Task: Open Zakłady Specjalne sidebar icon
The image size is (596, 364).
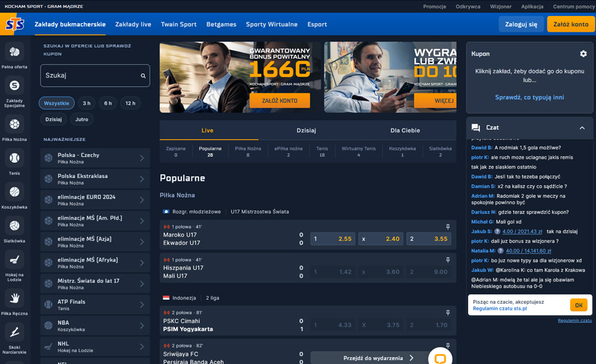Action: coord(15,85)
